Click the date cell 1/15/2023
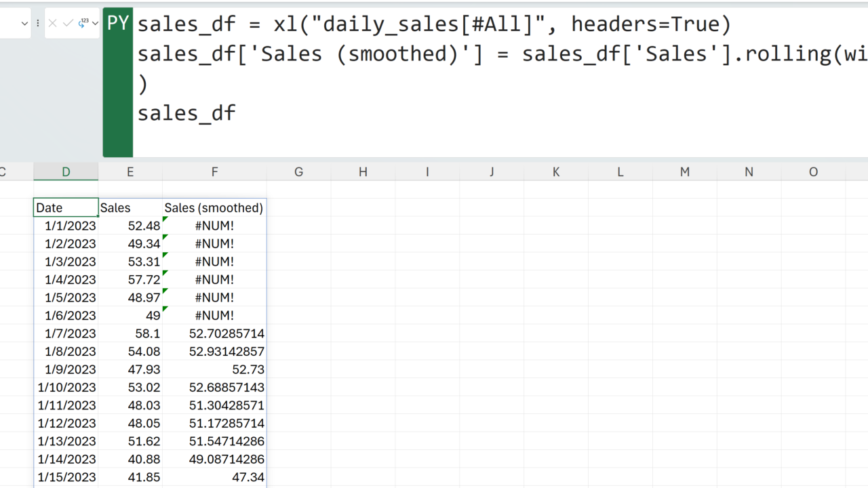 [66, 477]
